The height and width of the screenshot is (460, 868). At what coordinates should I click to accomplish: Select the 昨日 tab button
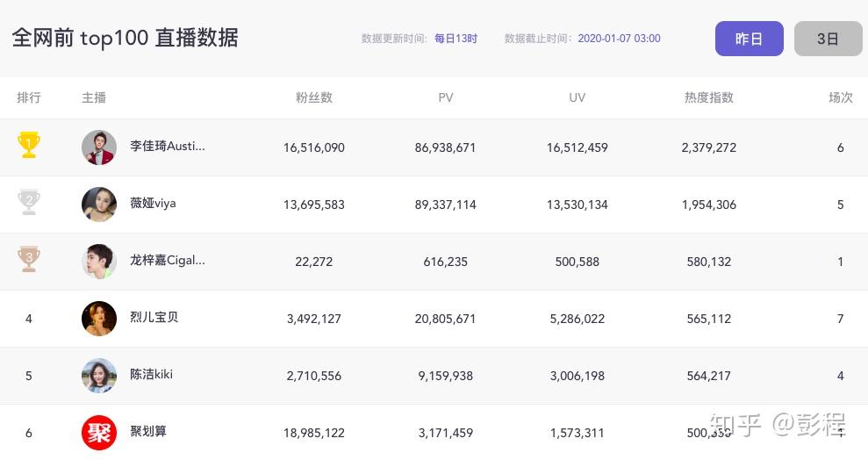(x=749, y=39)
